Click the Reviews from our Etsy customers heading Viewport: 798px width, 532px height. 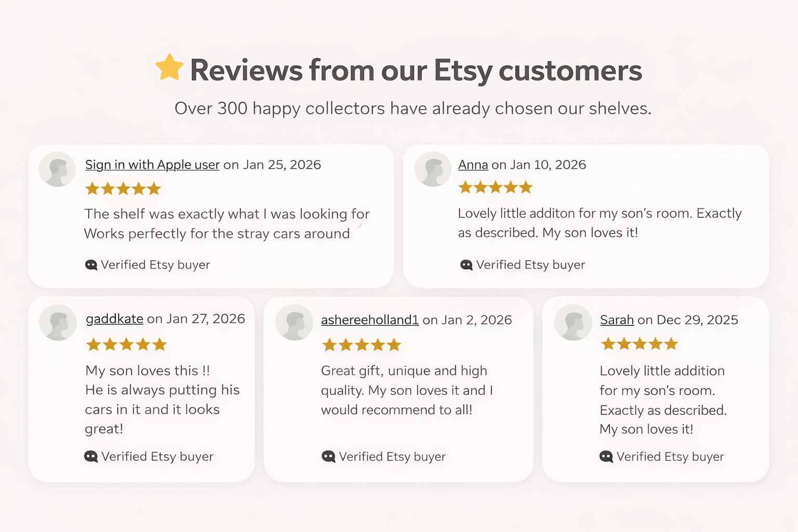416,70
